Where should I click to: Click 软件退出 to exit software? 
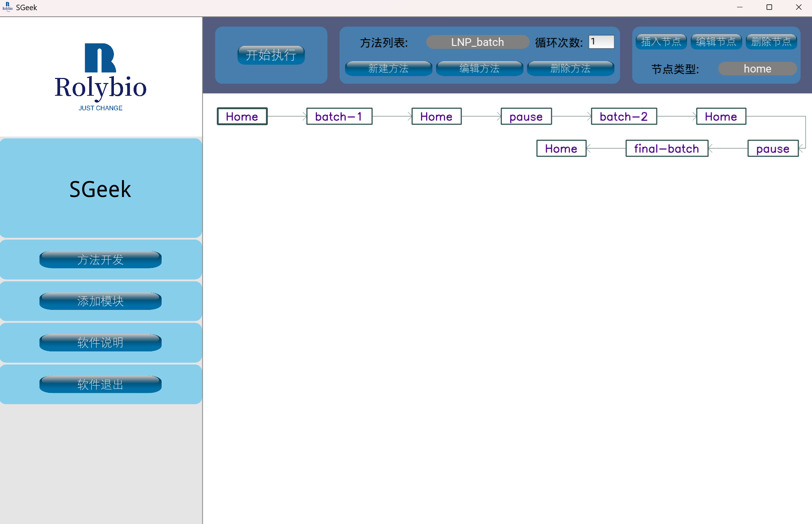[x=100, y=384]
